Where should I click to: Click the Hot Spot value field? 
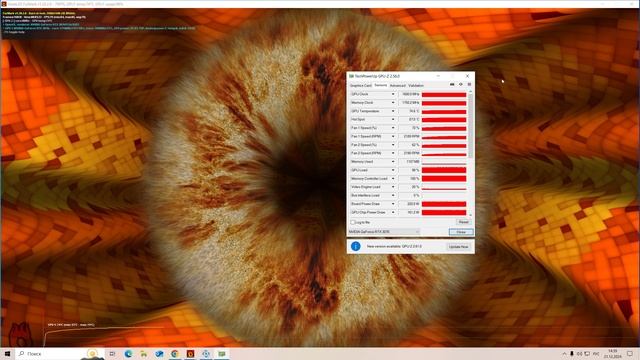[409, 119]
